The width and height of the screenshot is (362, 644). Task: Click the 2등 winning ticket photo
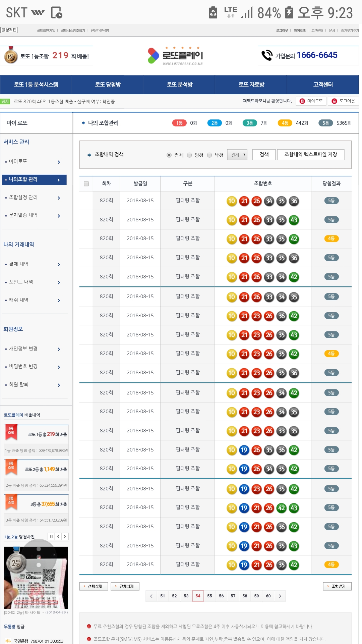pos(36,578)
